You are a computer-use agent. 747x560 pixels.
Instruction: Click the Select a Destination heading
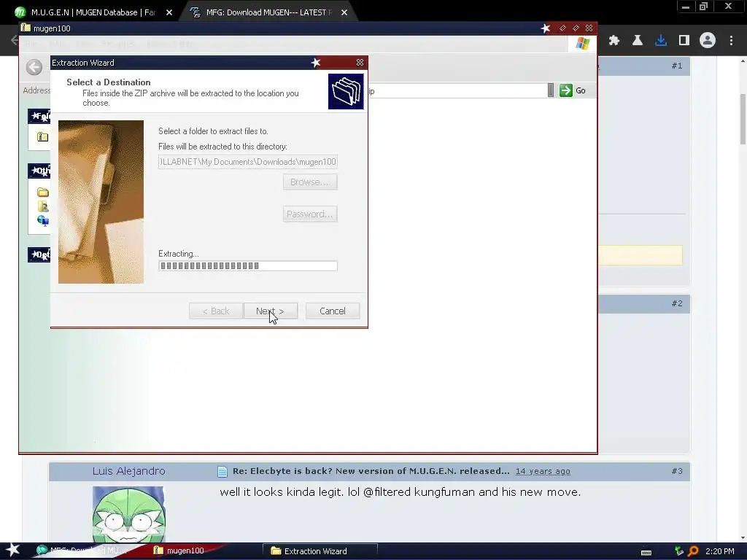coord(109,82)
